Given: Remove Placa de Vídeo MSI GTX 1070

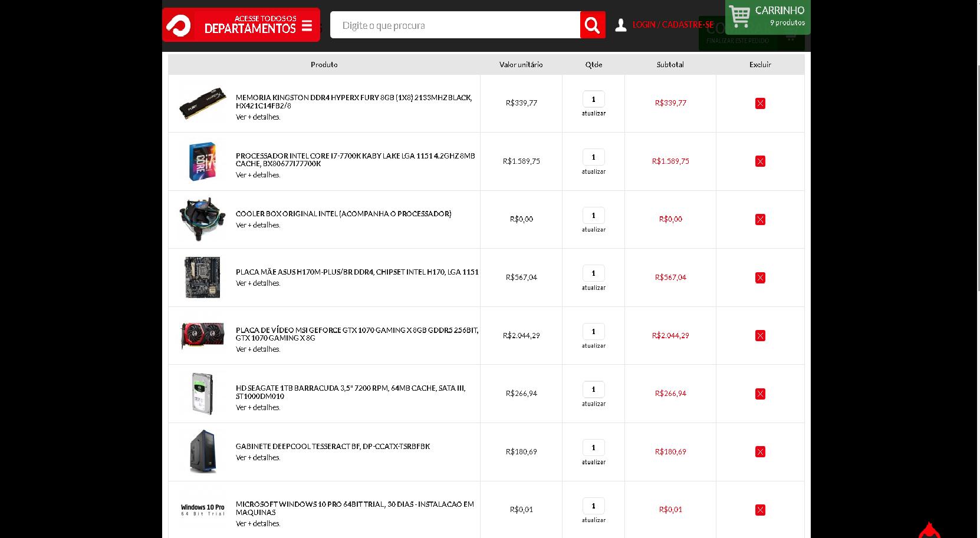Looking at the screenshot, I should [x=760, y=335].
